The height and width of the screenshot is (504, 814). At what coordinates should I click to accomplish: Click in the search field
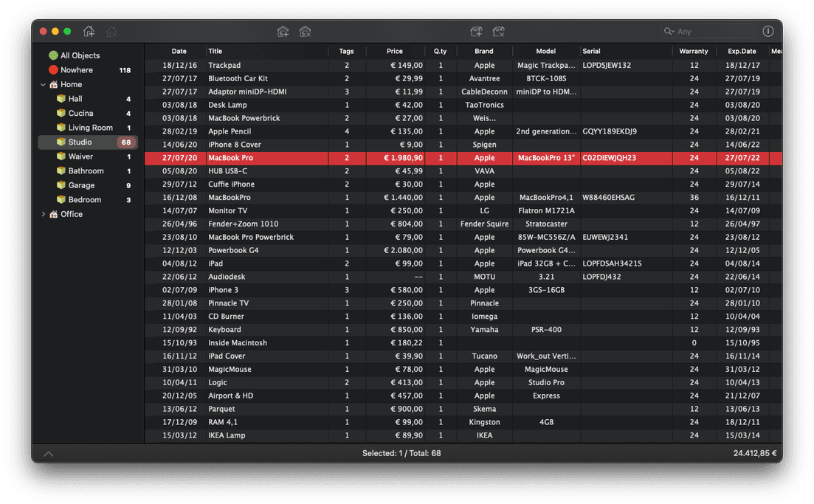(x=712, y=32)
